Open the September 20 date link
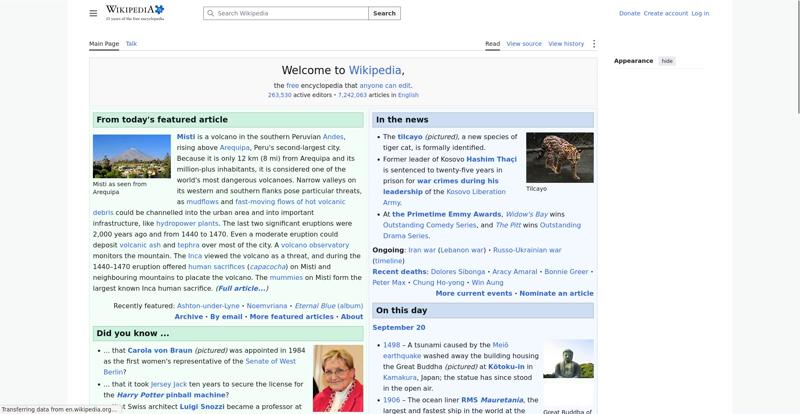 pyautogui.click(x=398, y=328)
